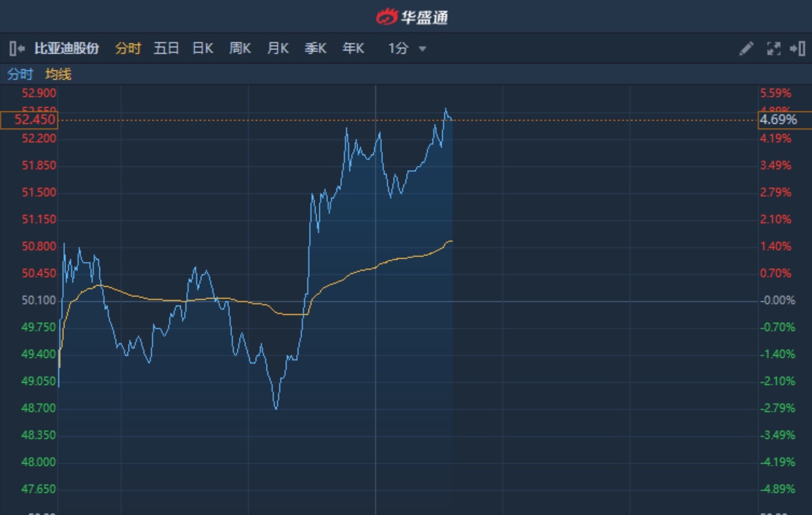Toggle the 均线 average line legend

click(58, 74)
